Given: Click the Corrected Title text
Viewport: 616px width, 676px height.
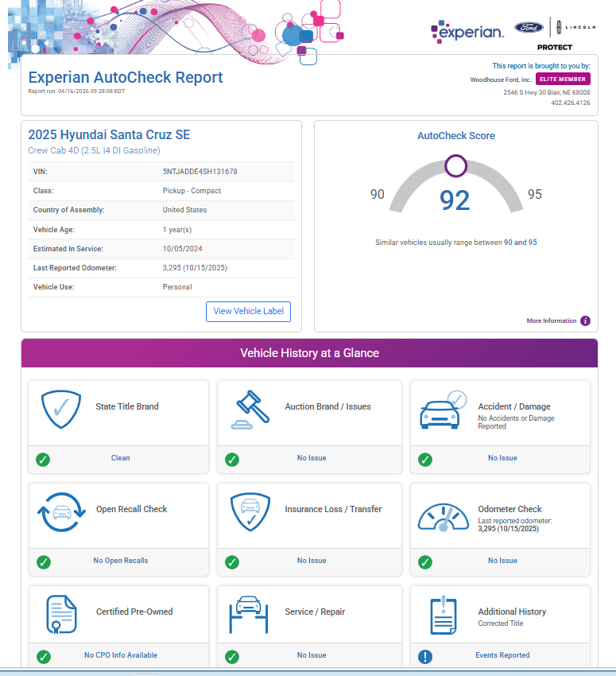Looking at the screenshot, I should click(501, 624).
